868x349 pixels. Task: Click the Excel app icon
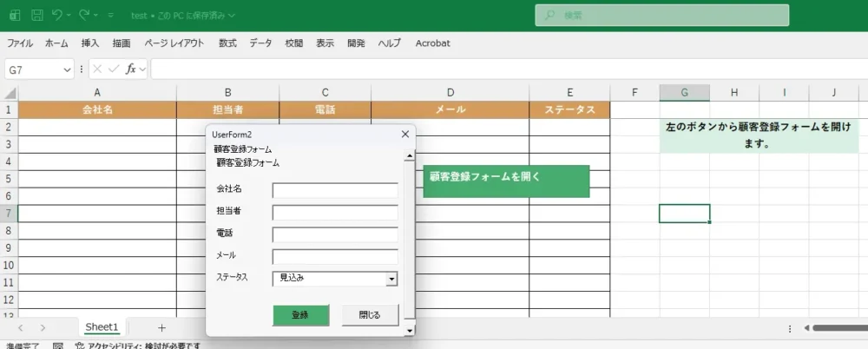point(15,16)
